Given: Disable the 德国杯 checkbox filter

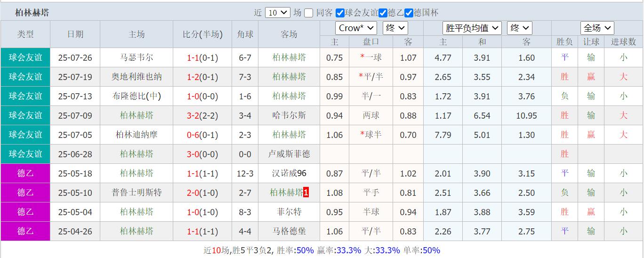Looking at the screenshot, I should [x=409, y=13].
